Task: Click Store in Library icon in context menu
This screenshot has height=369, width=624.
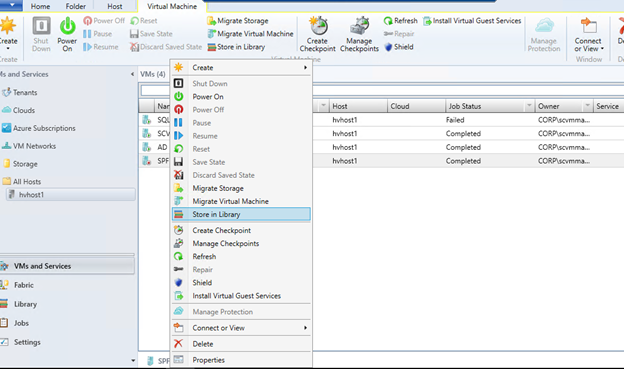Action: pos(179,214)
